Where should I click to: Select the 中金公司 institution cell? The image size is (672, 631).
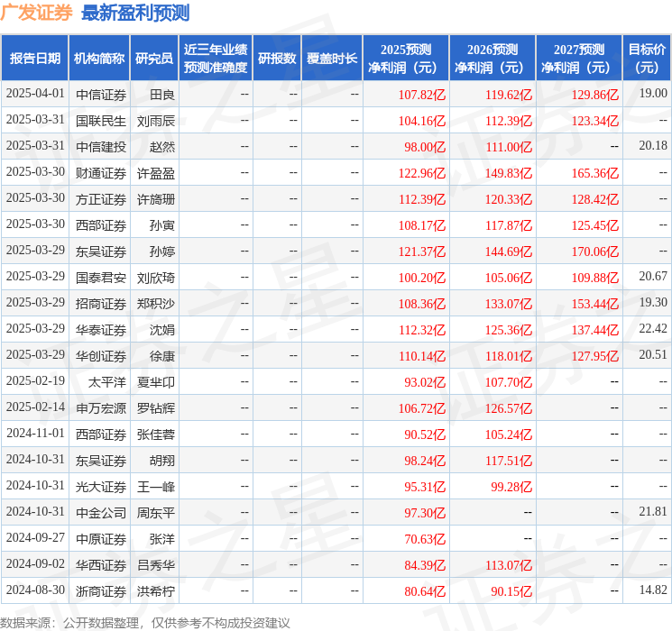101,513
